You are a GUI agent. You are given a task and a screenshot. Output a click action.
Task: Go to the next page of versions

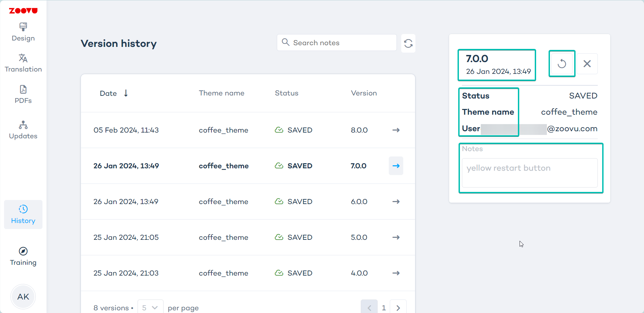point(398,308)
